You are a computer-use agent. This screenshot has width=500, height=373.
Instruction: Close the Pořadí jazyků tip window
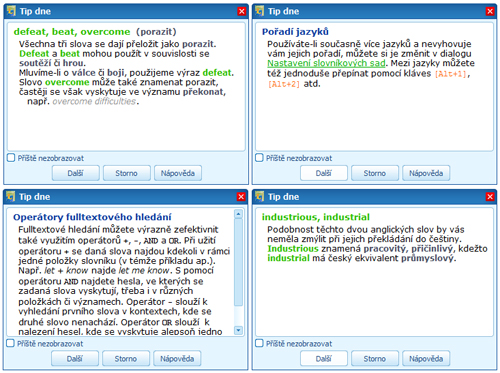click(490, 12)
